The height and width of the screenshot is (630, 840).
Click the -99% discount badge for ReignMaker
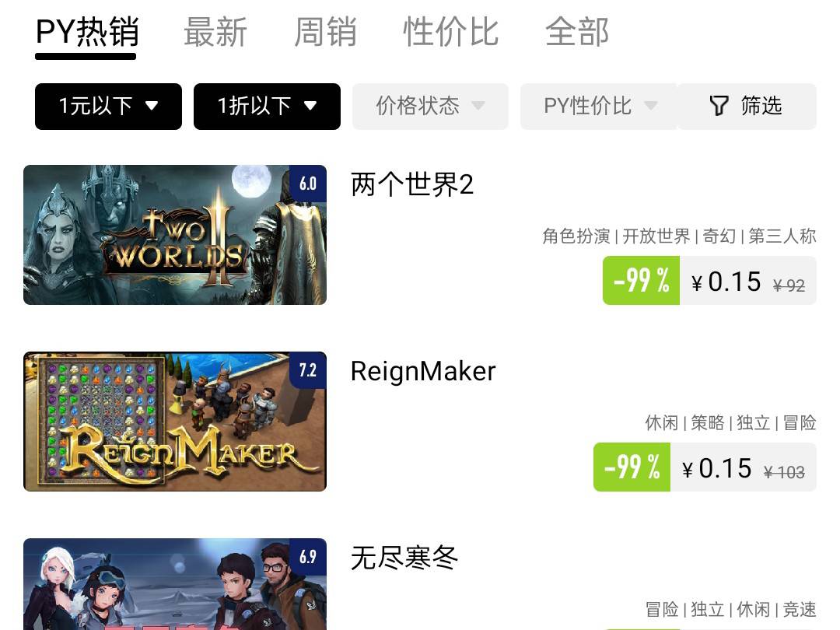click(632, 467)
